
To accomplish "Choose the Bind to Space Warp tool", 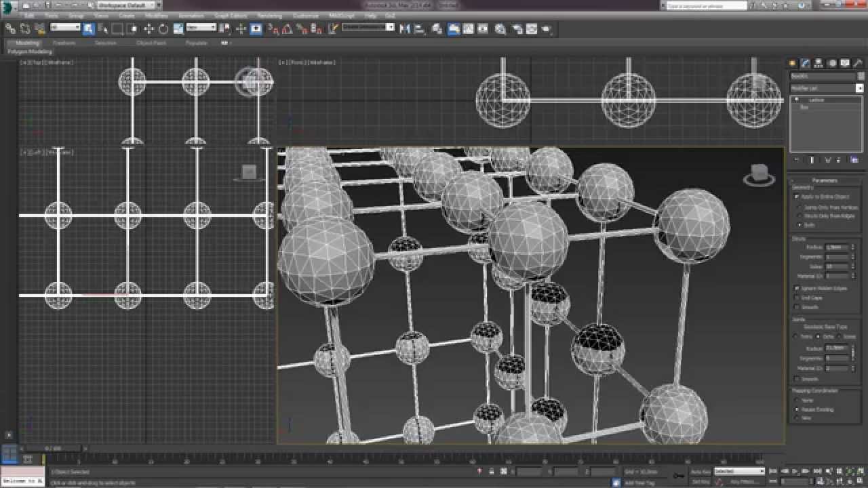I will (40, 28).
